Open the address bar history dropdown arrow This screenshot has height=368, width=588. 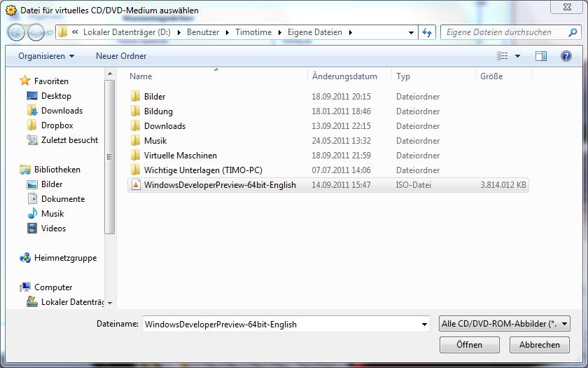point(411,33)
